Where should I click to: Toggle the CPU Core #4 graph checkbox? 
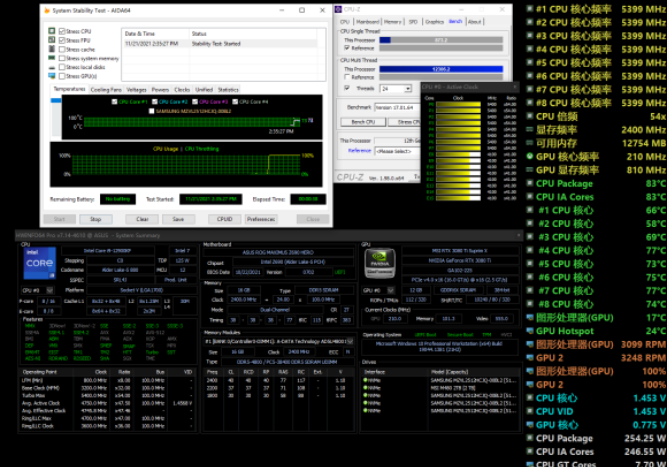(234, 102)
